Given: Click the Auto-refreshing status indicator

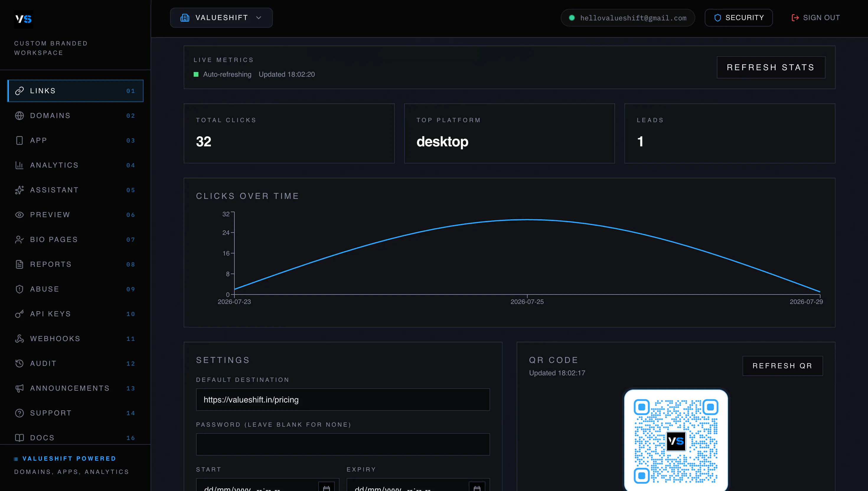Looking at the screenshot, I should (222, 74).
